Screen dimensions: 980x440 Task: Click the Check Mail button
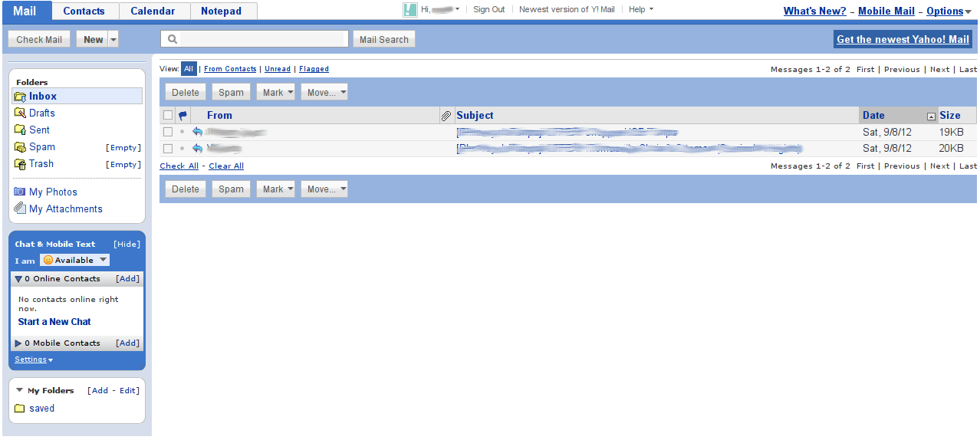coord(40,39)
